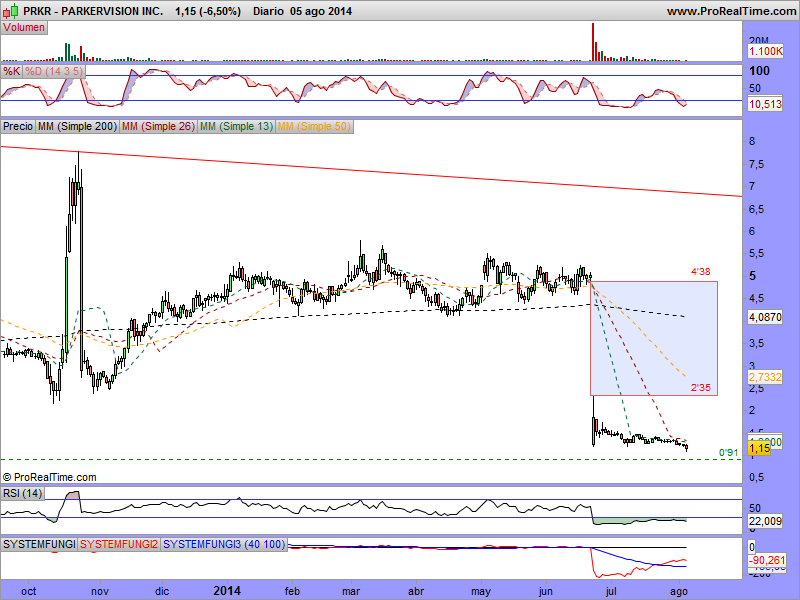Click the SYSTEMFUNGI indicator label
This screenshot has width=800, height=600.
pyautogui.click(x=39, y=544)
